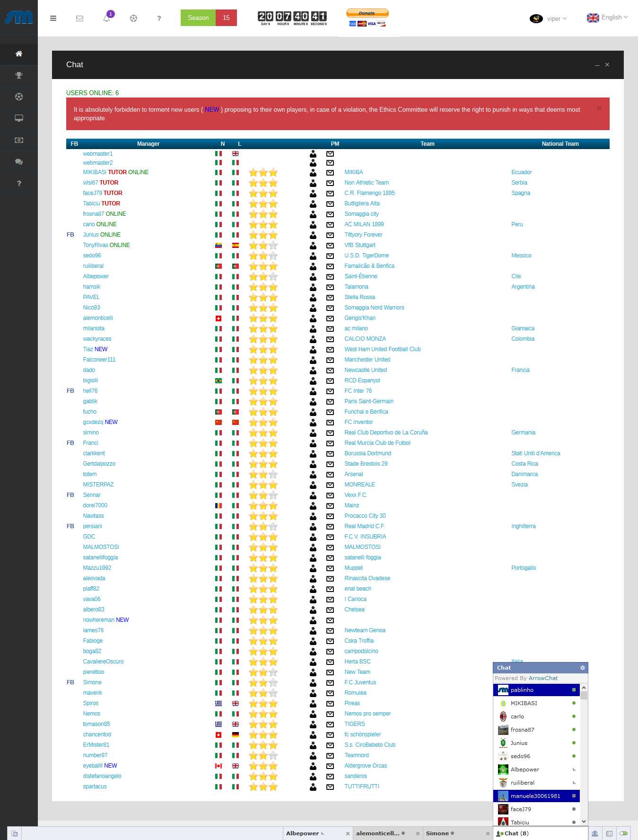Toggle the green switch in bottom chat bar
The width and height of the screenshot is (638, 840).
[623, 833]
